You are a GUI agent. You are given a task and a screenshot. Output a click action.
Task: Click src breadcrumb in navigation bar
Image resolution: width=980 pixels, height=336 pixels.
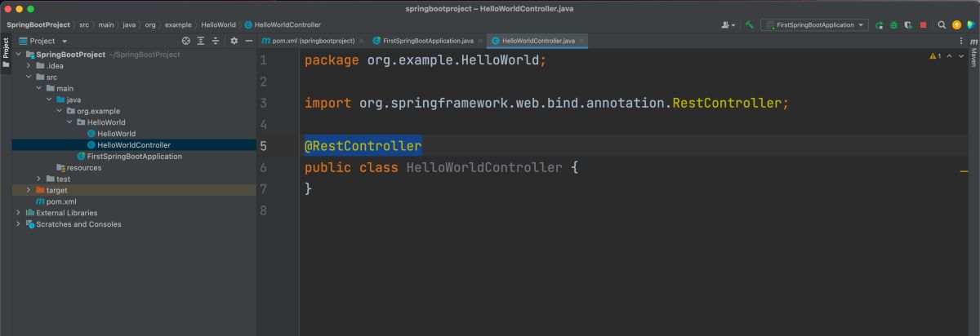[84, 25]
